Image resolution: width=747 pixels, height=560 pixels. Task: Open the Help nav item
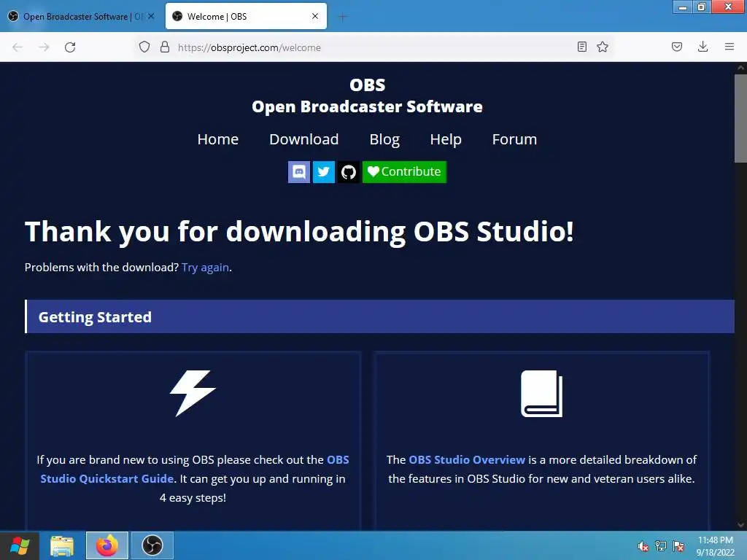click(x=446, y=139)
